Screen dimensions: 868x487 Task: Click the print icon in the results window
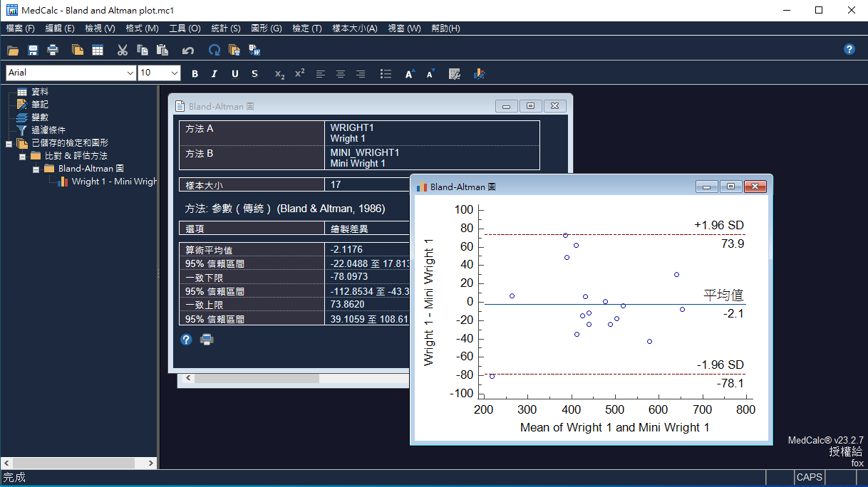[207, 340]
